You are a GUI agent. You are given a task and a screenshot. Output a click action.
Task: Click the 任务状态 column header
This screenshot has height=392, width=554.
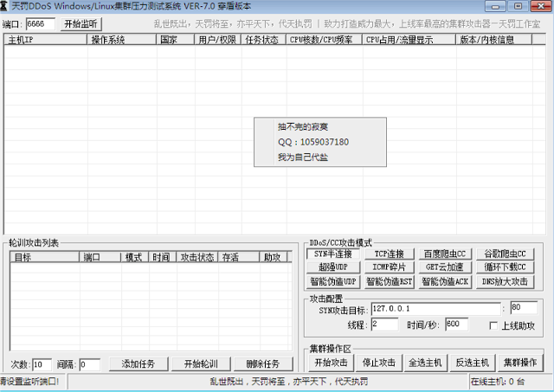[263, 40]
